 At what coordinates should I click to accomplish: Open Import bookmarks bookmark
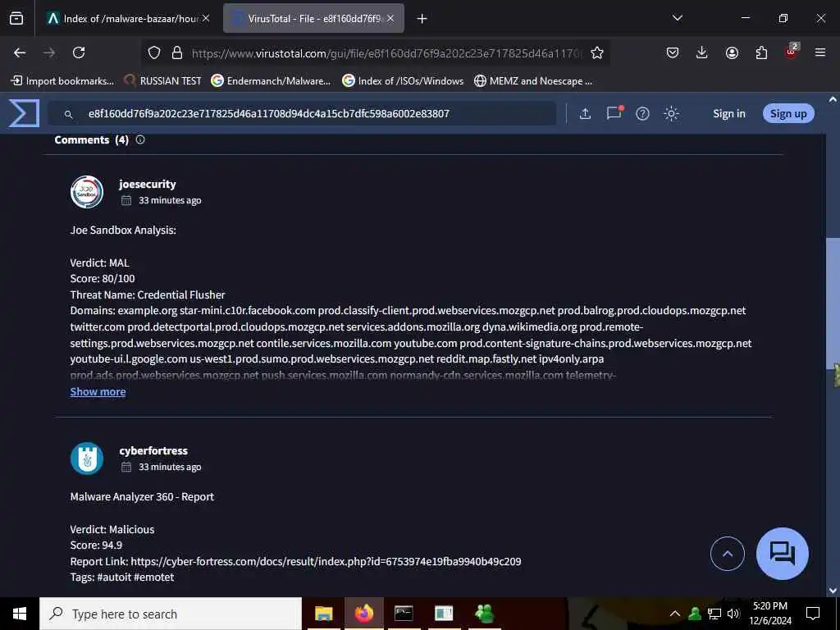62,81
